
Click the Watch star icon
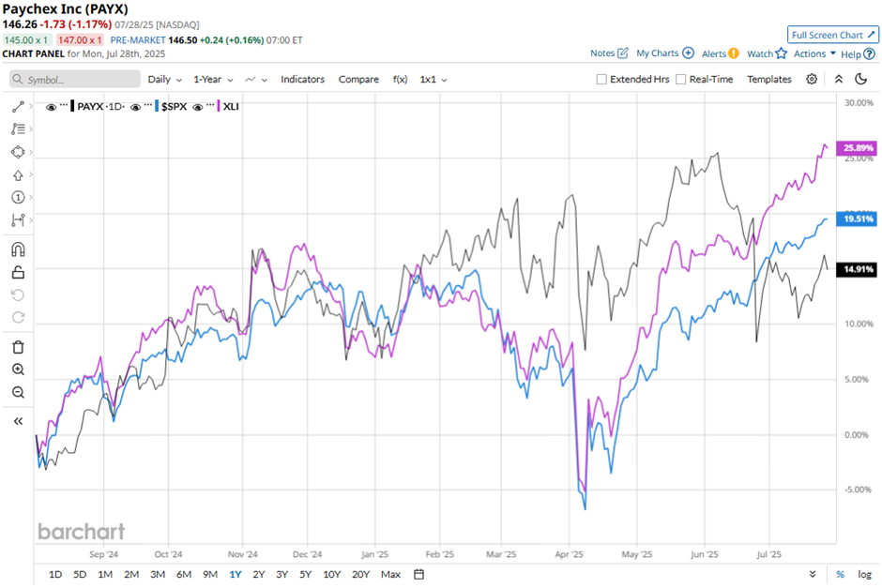point(782,53)
